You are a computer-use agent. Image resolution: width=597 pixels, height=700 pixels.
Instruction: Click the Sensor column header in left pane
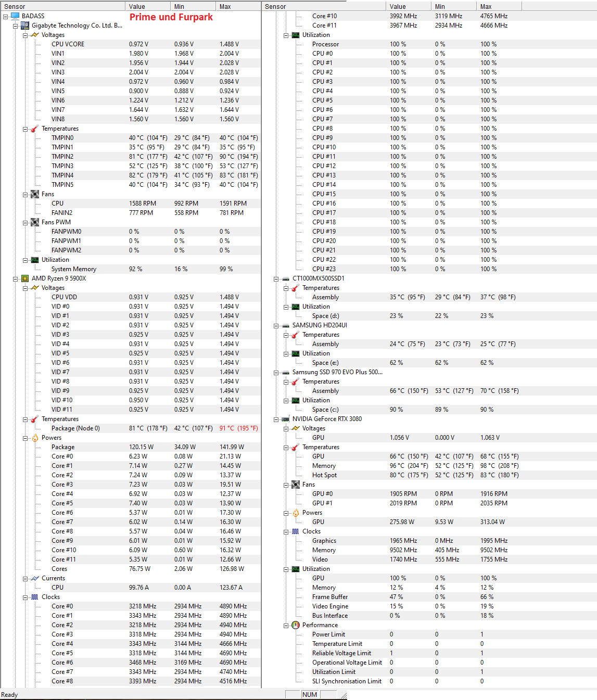point(62,6)
